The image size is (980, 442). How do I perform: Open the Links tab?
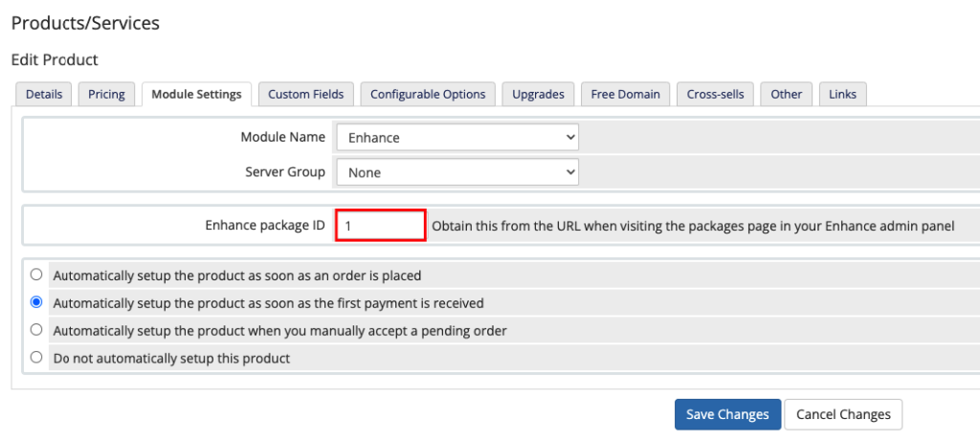click(842, 95)
